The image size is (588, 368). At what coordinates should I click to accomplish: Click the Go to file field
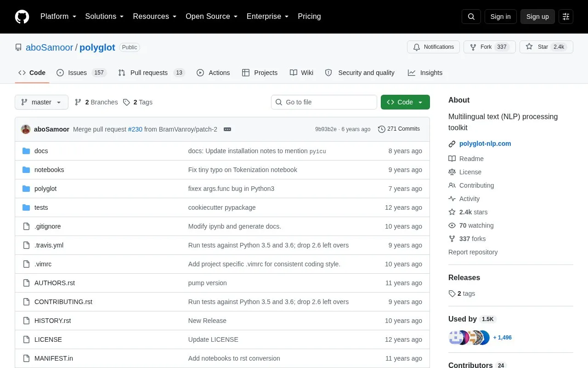pos(324,102)
